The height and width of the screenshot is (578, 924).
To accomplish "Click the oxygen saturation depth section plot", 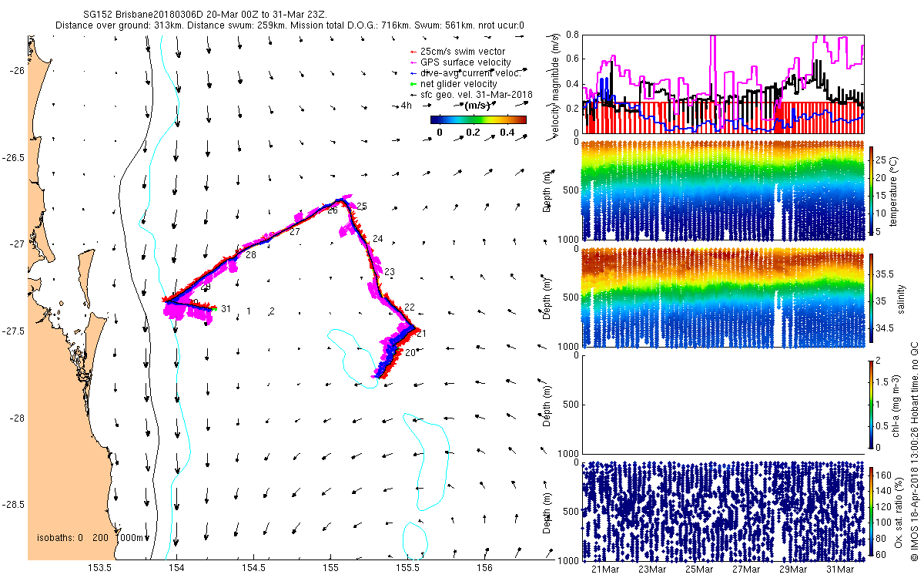I will [724, 511].
